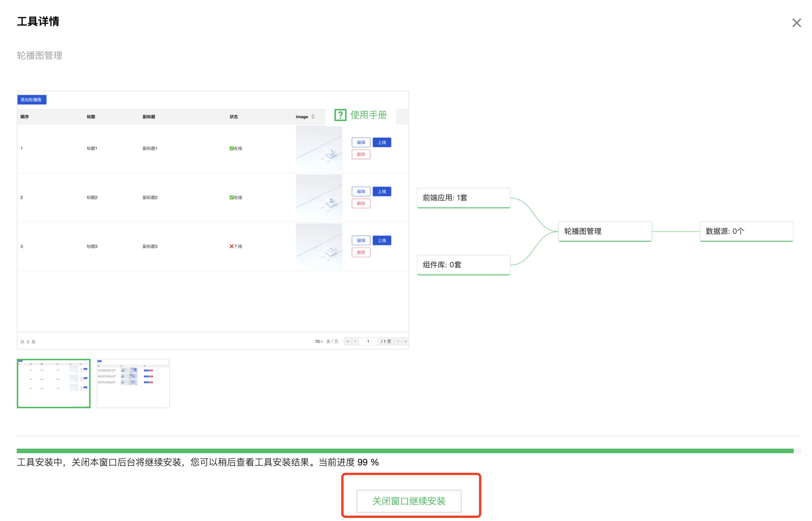Viewport: 812px width, 521px height.
Task: Click the previous-page pagination arrow
Action: (x=355, y=342)
